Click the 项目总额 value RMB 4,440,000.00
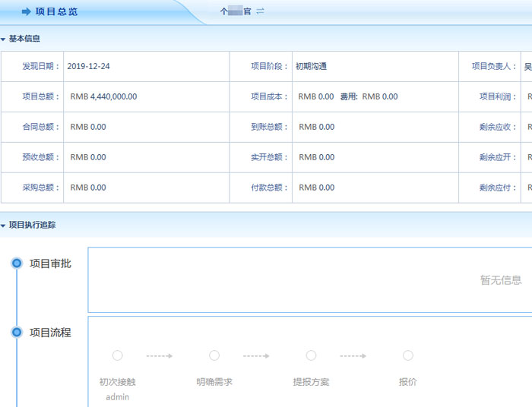This screenshot has width=532, height=407. coord(103,96)
